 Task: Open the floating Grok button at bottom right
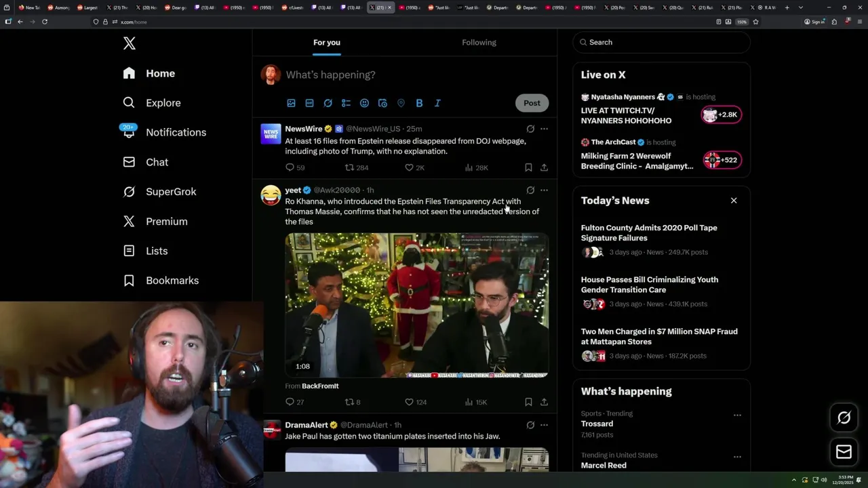[844, 418]
